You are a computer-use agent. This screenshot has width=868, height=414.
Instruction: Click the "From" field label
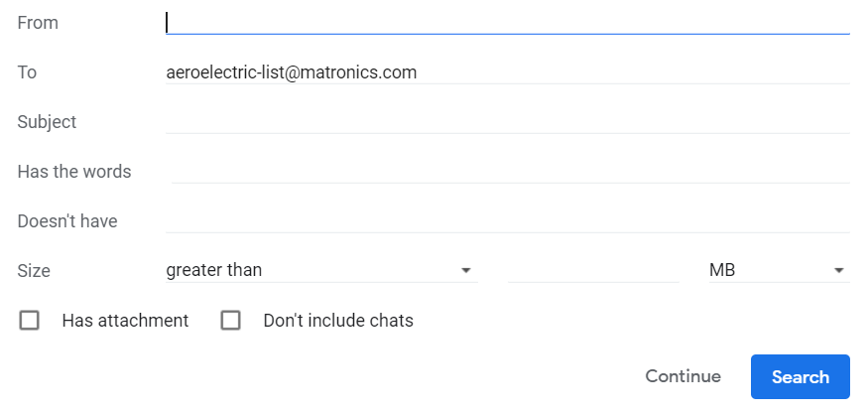(x=38, y=22)
